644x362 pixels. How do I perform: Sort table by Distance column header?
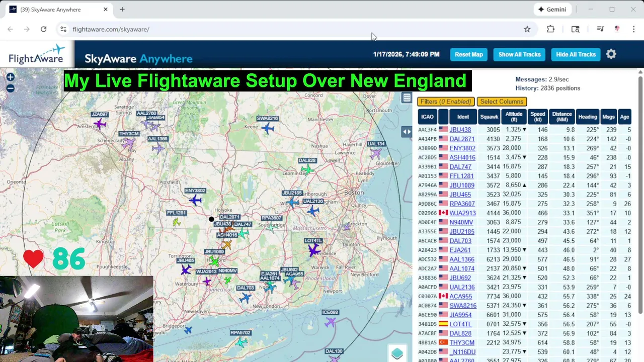tap(561, 117)
